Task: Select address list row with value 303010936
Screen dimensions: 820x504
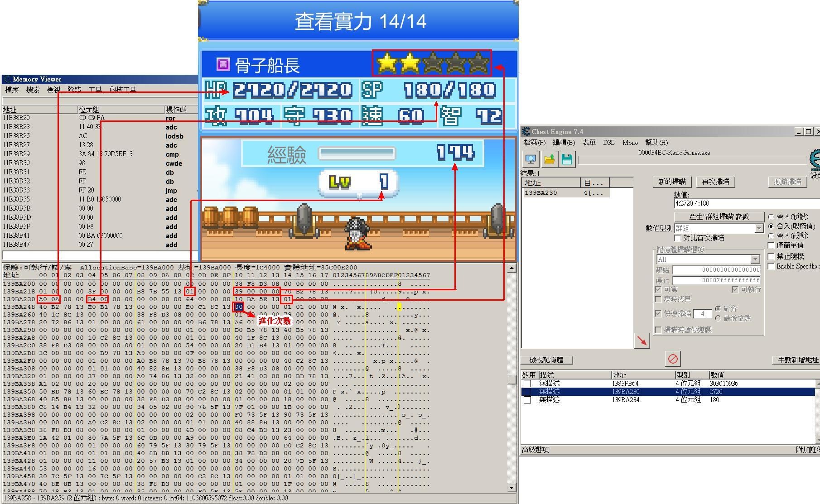Action: 669,384
